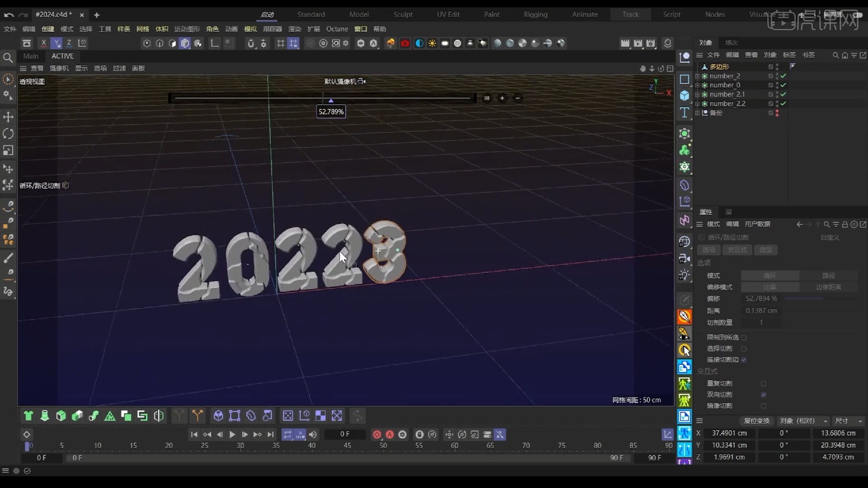
Task: Toggle green checkmark for number_0
Action: (x=783, y=85)
